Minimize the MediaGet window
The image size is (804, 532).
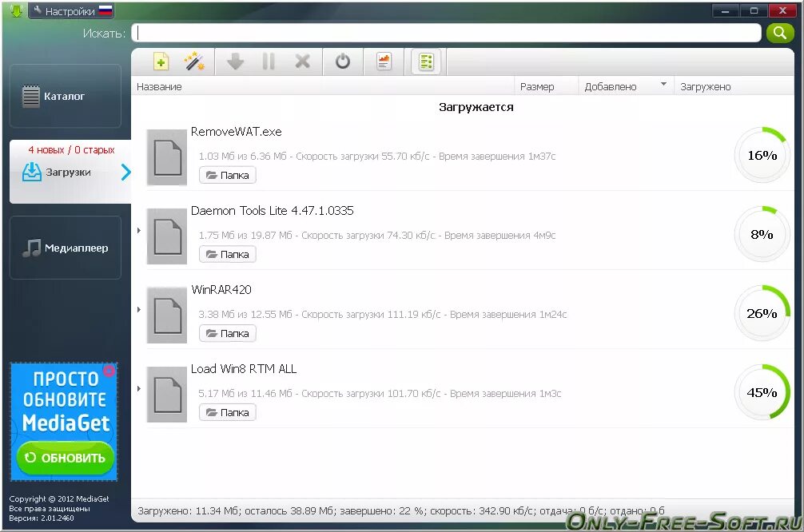tap(725, 10)
